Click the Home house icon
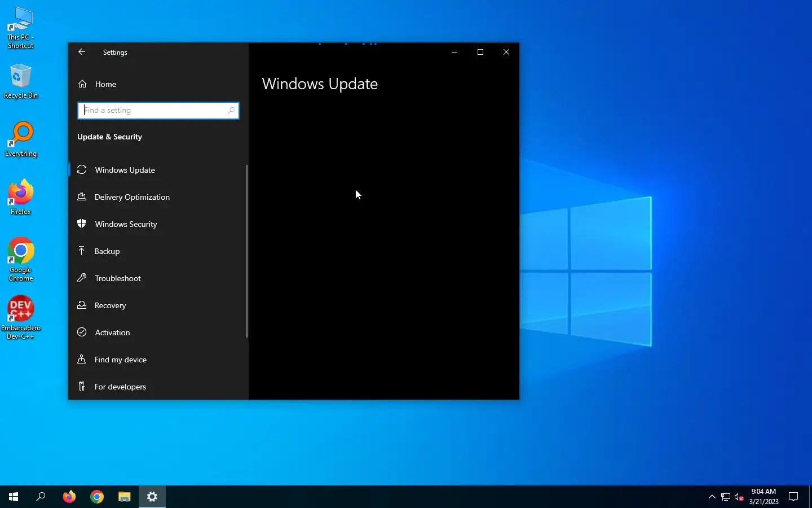 [x=82, y=84]
